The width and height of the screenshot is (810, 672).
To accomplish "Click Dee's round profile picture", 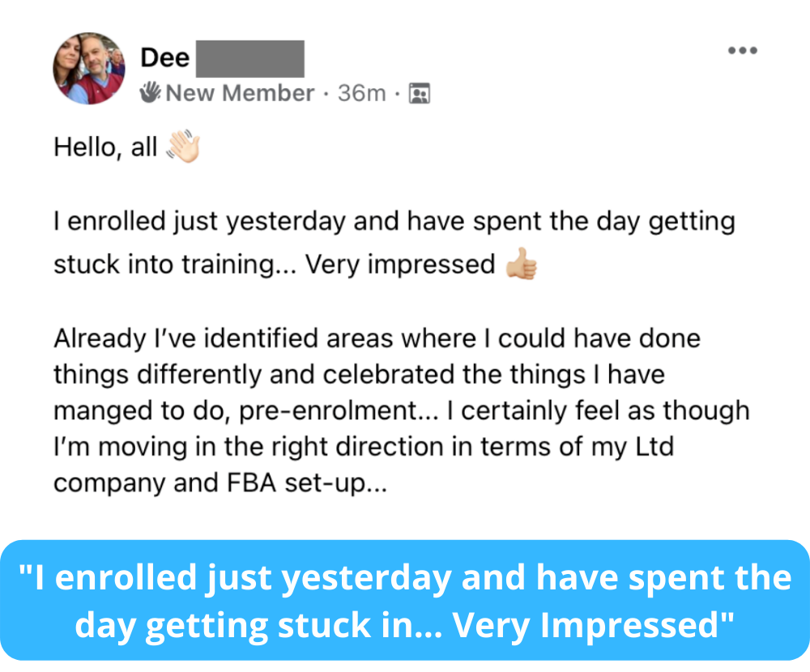I will 89,69.
